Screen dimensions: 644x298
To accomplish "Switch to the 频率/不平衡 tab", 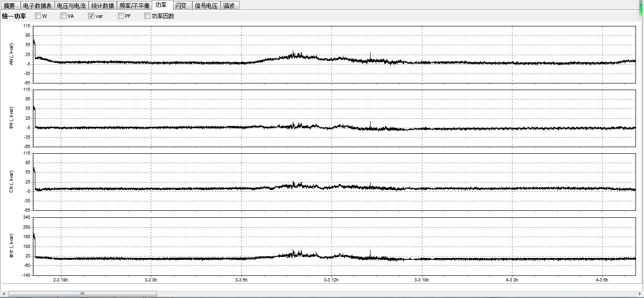I will (x=134, y=6).
